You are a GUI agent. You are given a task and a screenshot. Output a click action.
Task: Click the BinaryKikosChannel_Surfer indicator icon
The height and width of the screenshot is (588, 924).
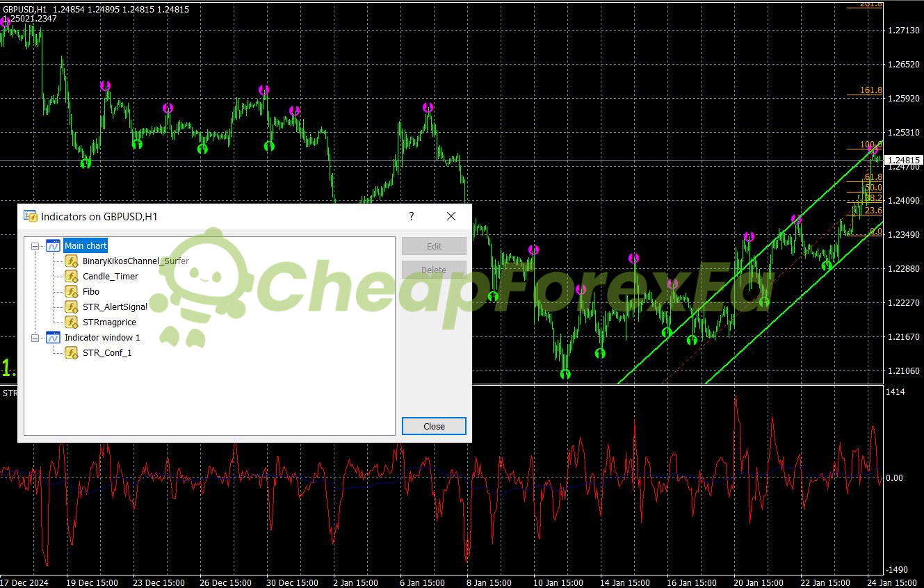point(72,261)
